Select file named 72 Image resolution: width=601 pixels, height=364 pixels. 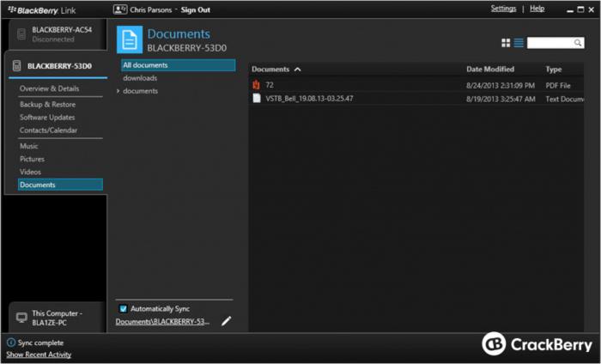270,85
